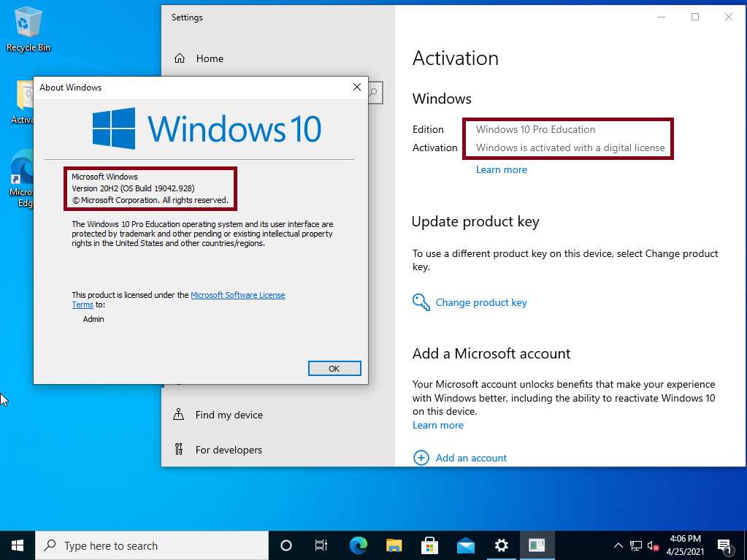Minimize the Settings window
Image resolution: width=747 pixels, height=560 pixels.
[x=662, y=17]
